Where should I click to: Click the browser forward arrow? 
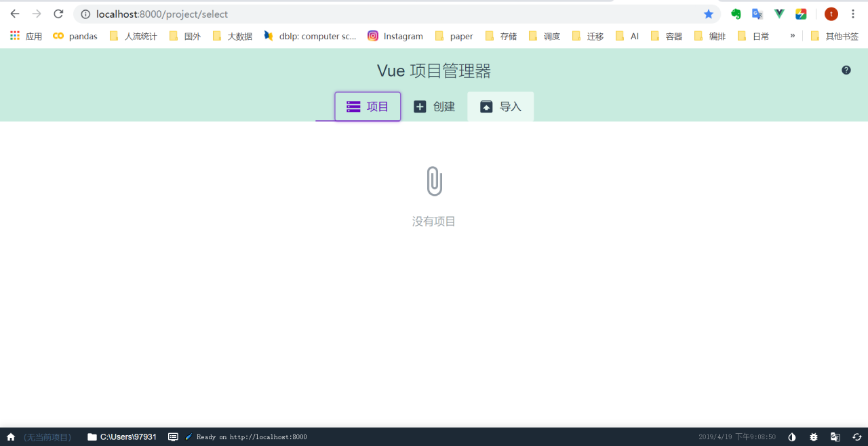pos(37,14)
